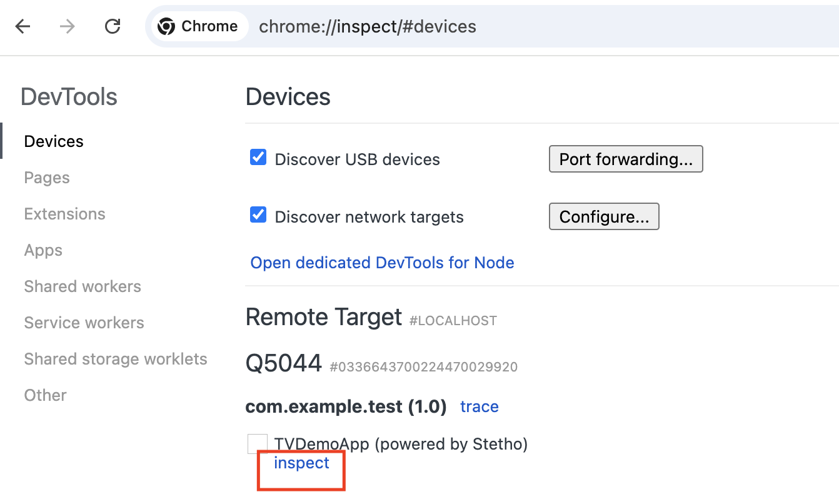Uncheck Discover USB devices checkbox
The height and width of the screenshot is (504, 839).
pos(258,158)
